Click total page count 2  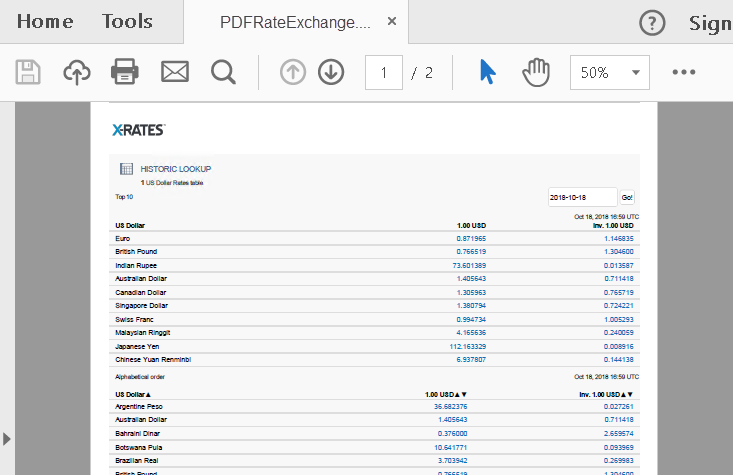pyautogui.click(x=429, y=72)
